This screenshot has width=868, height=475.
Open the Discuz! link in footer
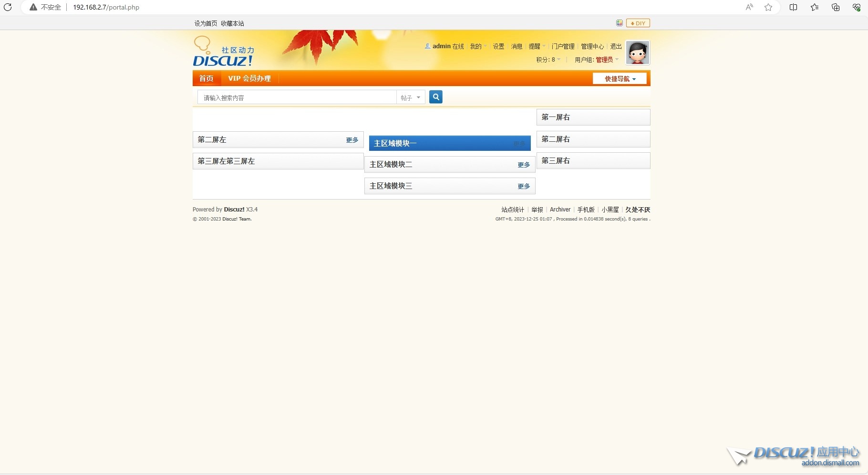tap(234, 210)
